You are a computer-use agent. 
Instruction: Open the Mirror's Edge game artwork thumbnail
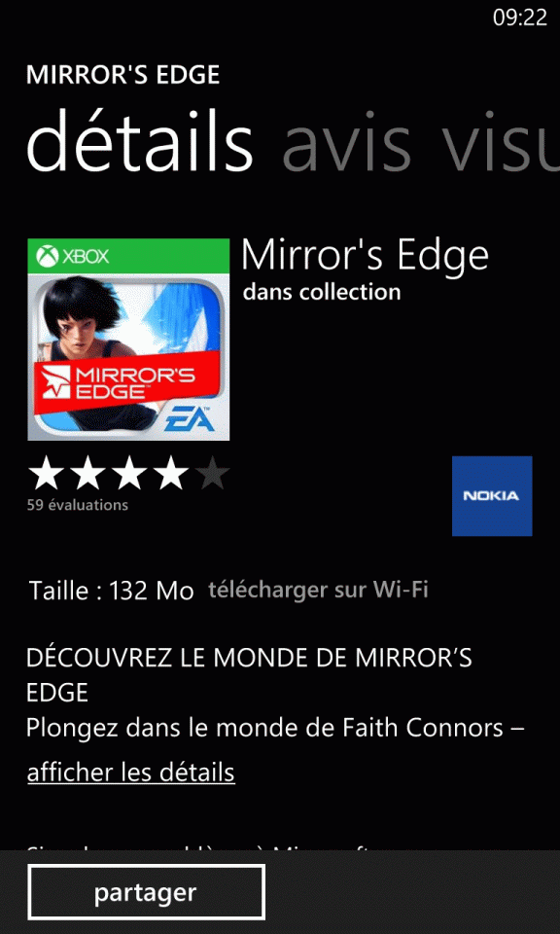point(128,340)
